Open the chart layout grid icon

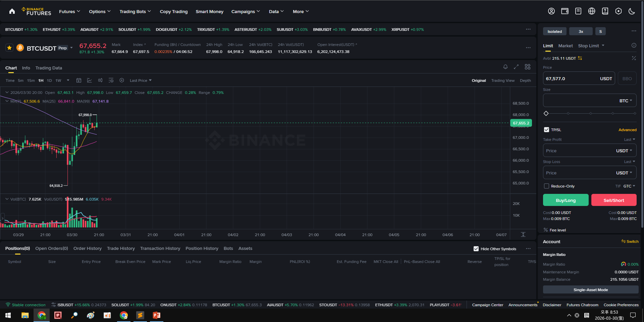tap(528, 67)
